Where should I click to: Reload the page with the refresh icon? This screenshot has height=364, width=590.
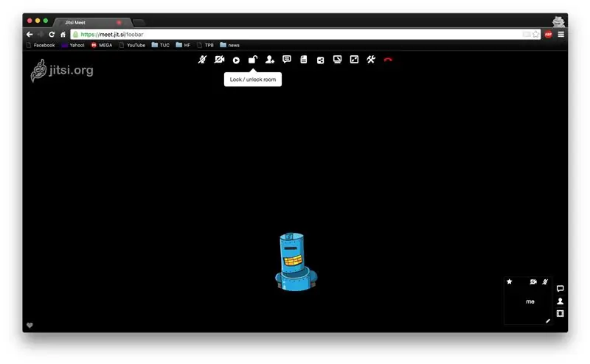[x=52, y=35]
